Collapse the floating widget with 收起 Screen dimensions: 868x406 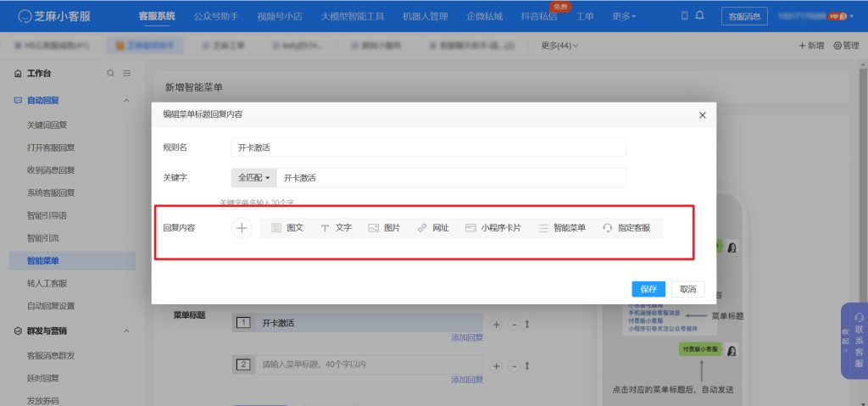click(x=845, y=338)
